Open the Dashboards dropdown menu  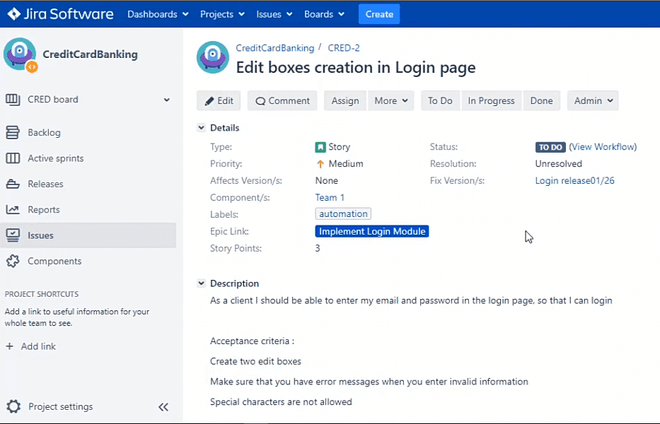pyautogui.click(x=158, y=14)
